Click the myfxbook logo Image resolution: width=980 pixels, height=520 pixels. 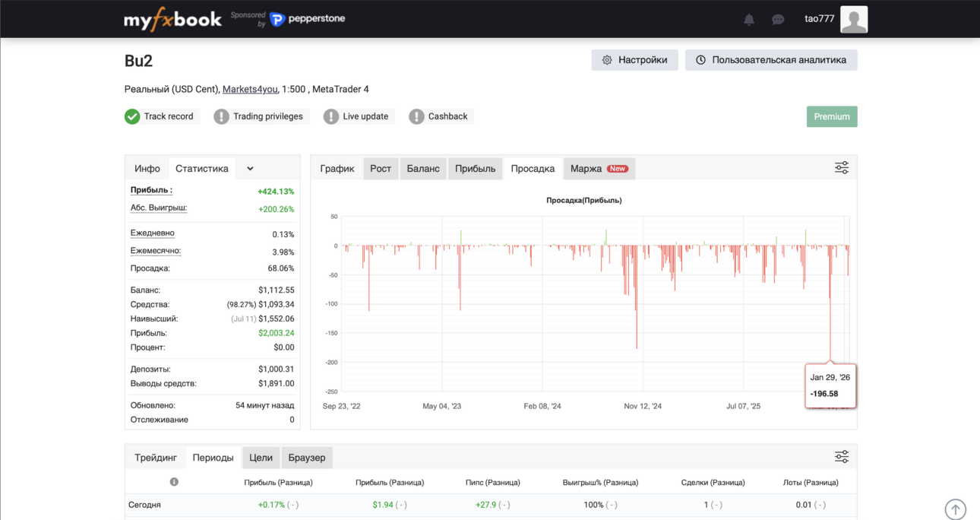[172, 19]
